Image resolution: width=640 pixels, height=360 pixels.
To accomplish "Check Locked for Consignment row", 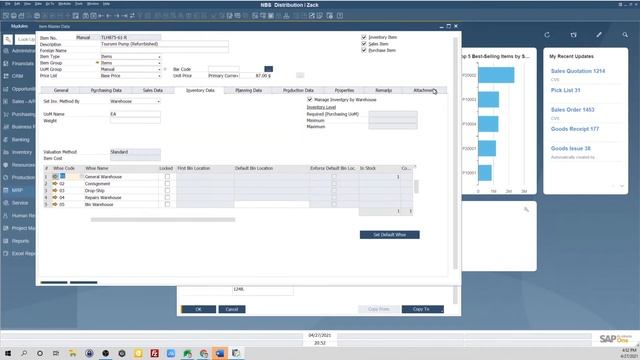I will [x=167, y=184].
